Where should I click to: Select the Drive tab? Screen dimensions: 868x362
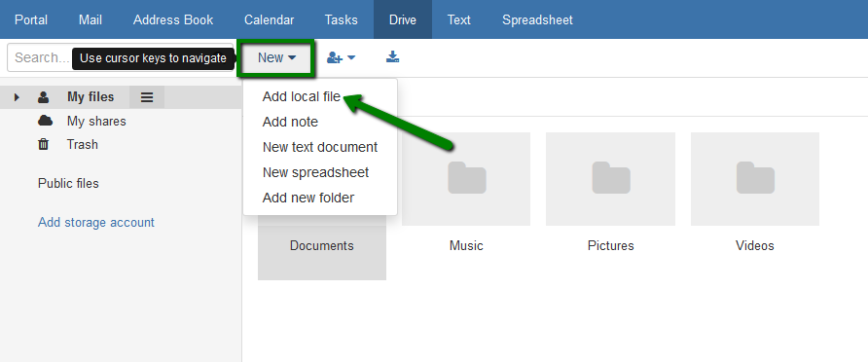tap(403, 19)
